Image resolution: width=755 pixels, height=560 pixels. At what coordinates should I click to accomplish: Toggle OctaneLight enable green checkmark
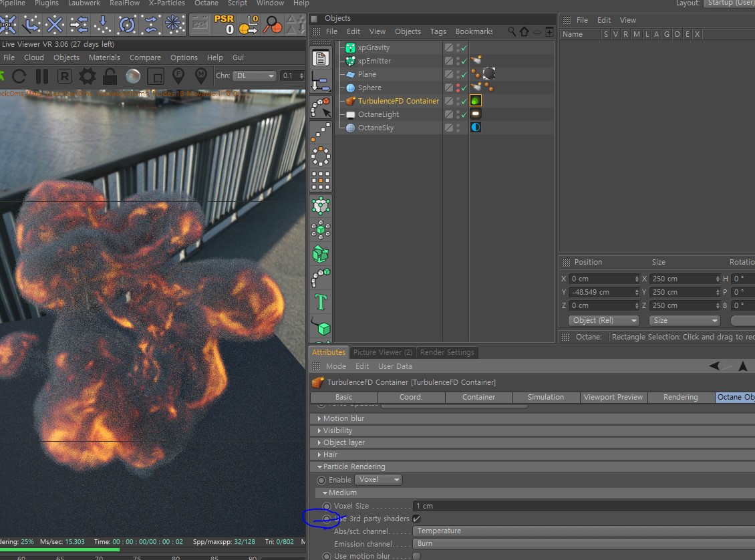click(x=464, y=114)
